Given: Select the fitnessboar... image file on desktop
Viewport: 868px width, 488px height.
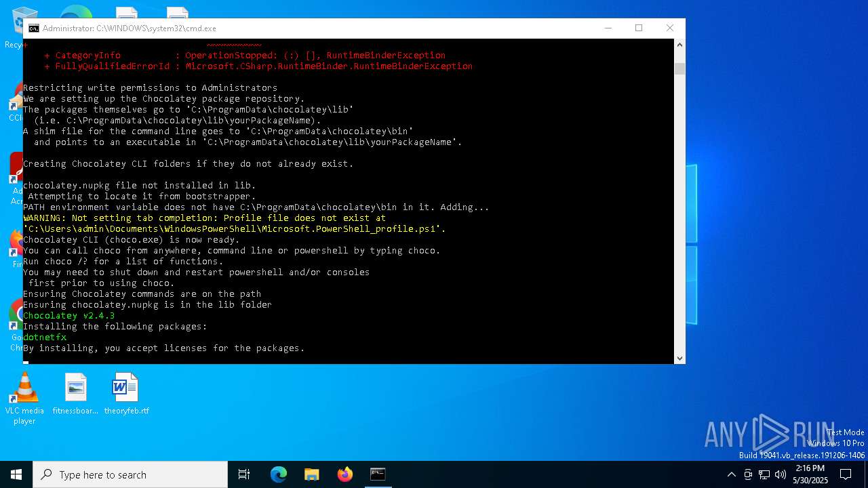Looking at the screenshot, I should click(x=75, y=394).
